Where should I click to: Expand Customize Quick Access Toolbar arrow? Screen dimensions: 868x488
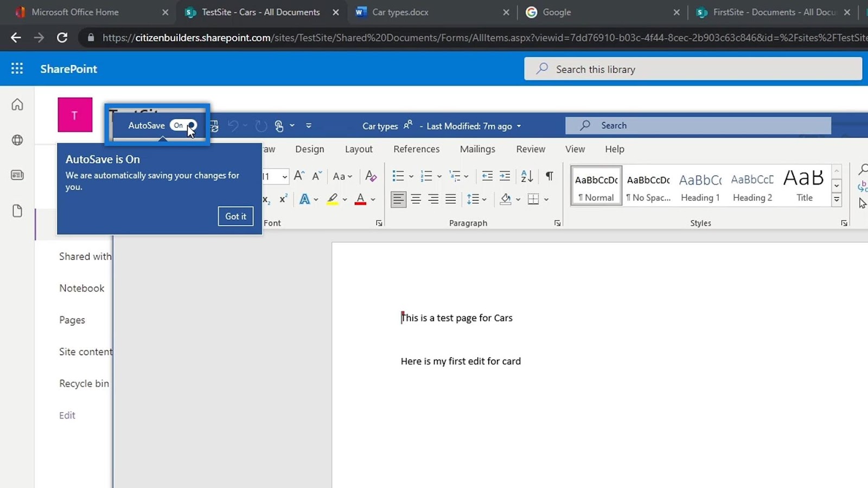tap(309, 125)
